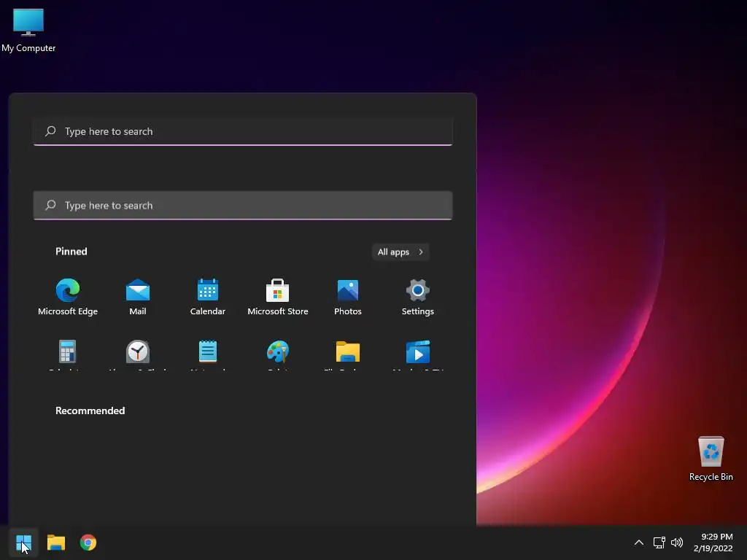The height and width of the screenshot is (560, 747).
Task: Open the clock showing 9:29 PM
Action: coord(713,542)
